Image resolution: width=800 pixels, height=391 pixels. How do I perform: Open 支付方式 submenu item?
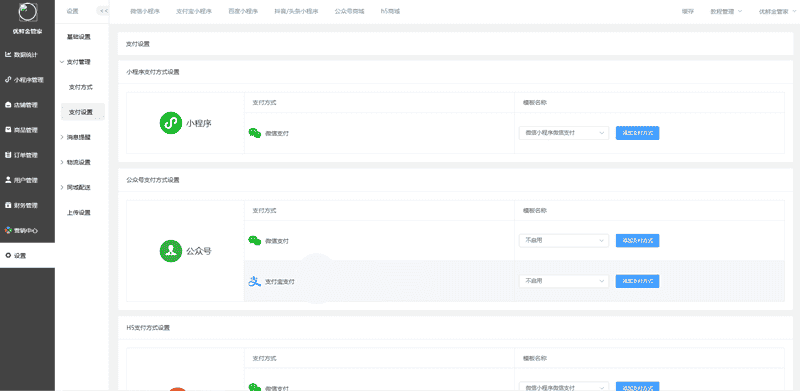[x=81, y=87]
